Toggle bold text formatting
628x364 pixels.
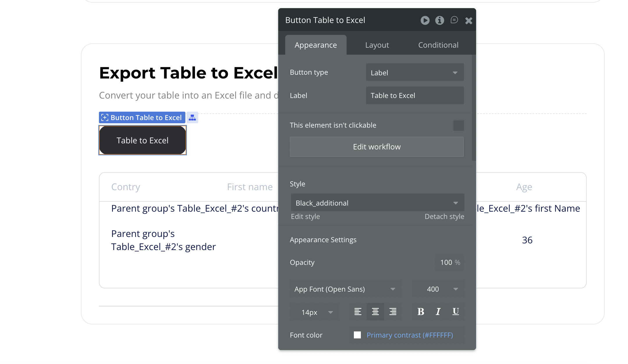tap(421, 312)
